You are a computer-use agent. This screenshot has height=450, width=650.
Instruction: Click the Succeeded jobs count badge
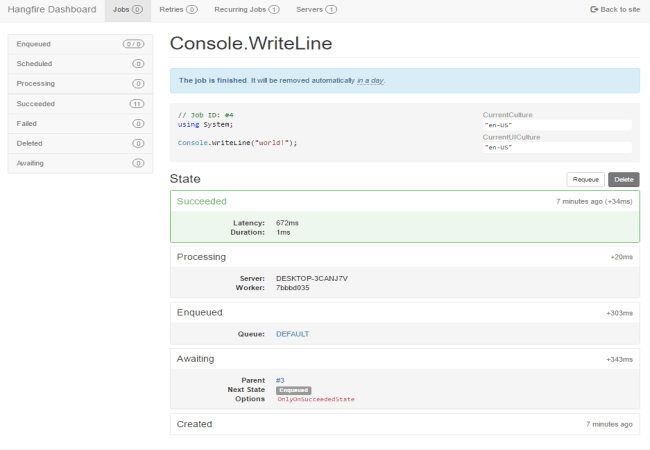pos(137,103)
